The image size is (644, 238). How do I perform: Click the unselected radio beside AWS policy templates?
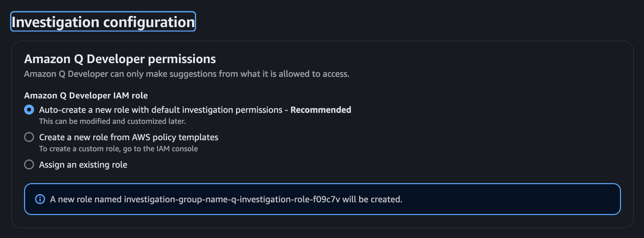29,137
